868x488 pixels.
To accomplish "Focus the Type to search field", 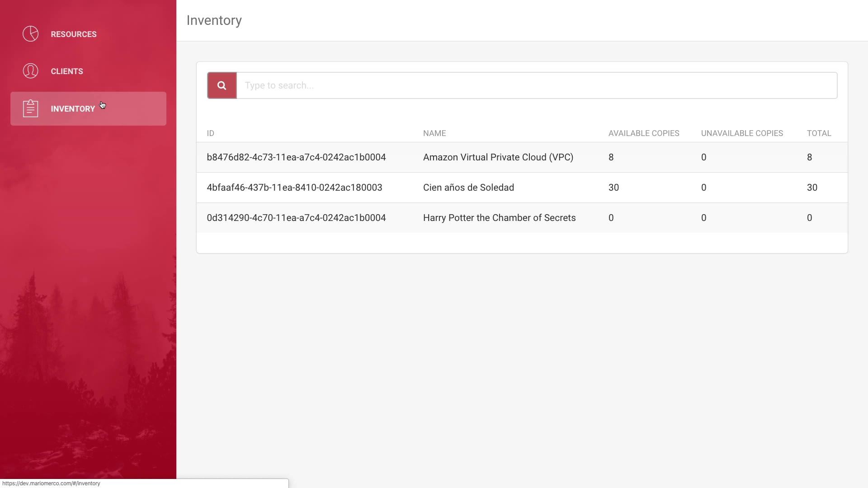I will [x=536, y=85].
